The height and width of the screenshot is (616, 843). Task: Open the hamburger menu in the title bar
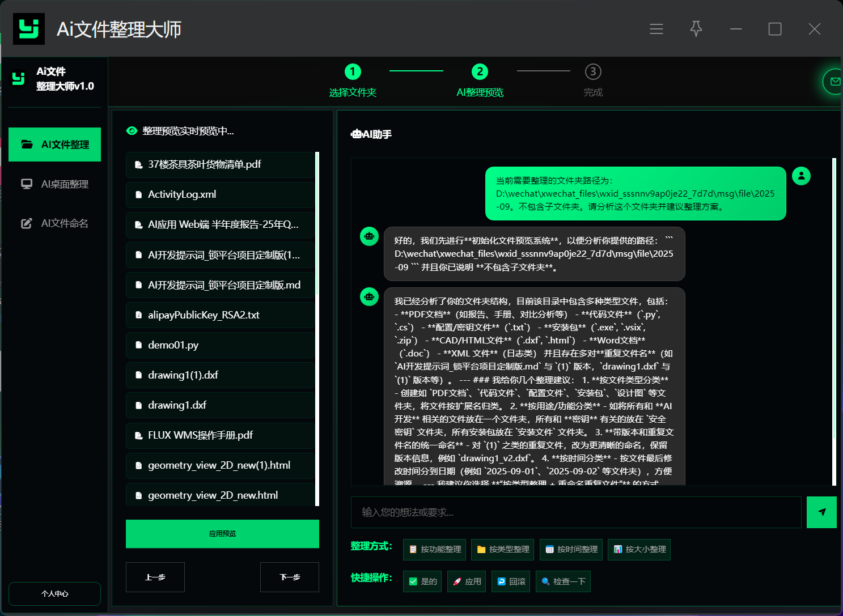point(656,29)
